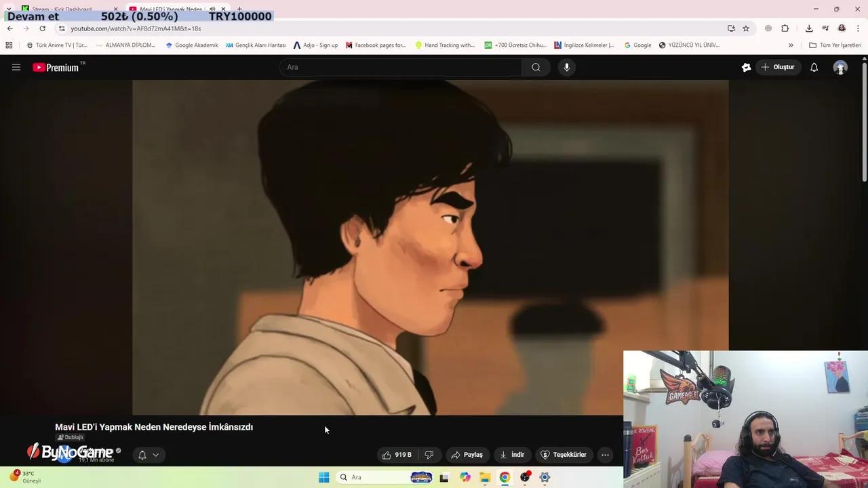Image resolution: width=868 pixels, height=488 pixels.
Task: Open YouTube notifications bell in header
Action: (x=814, y=67)
